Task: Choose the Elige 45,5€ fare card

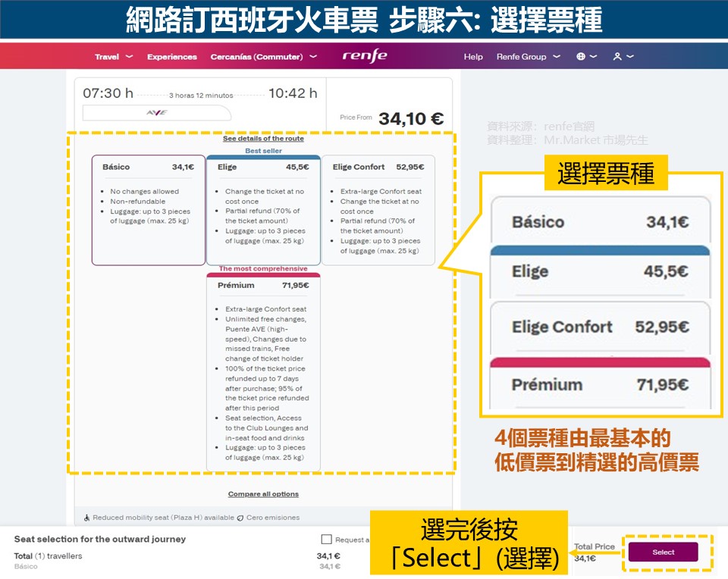Action: click(x=263, y=210)
